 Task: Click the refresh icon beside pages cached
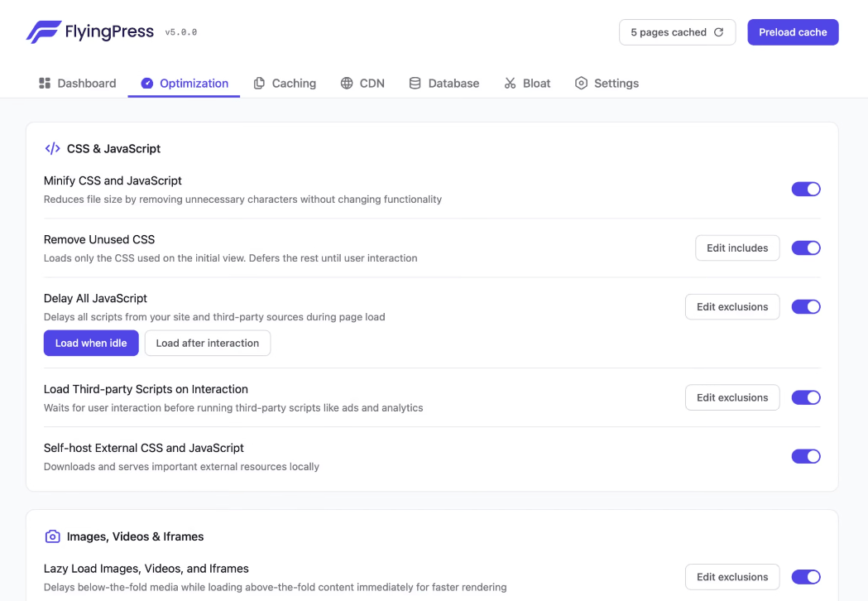[718, 32]
